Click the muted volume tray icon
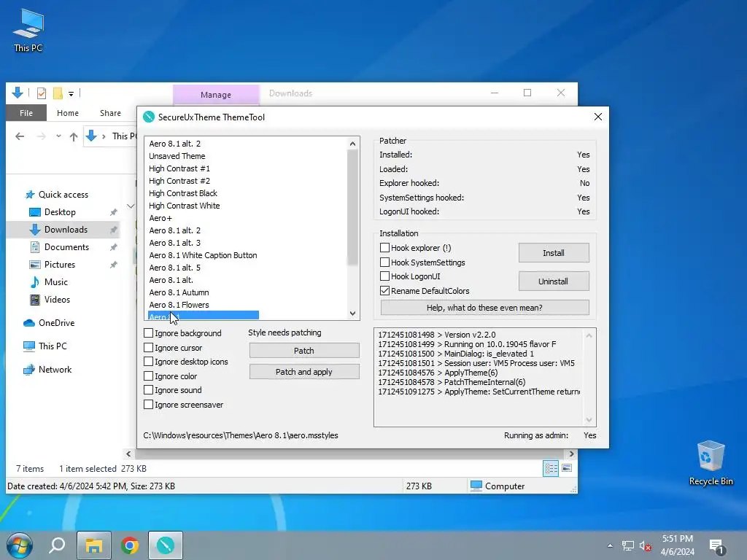Image resolution: width=747 pixels, height=560 pixels. 646,545
